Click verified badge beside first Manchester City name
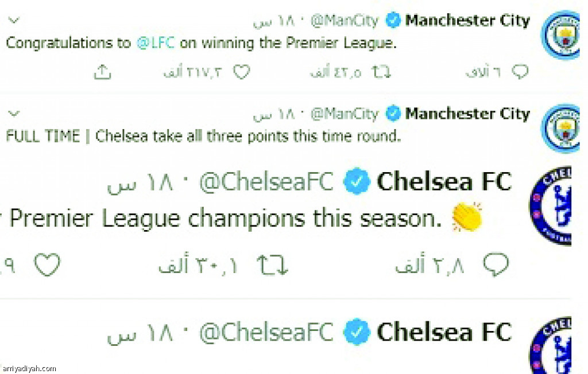 click(x=393, y=20)
